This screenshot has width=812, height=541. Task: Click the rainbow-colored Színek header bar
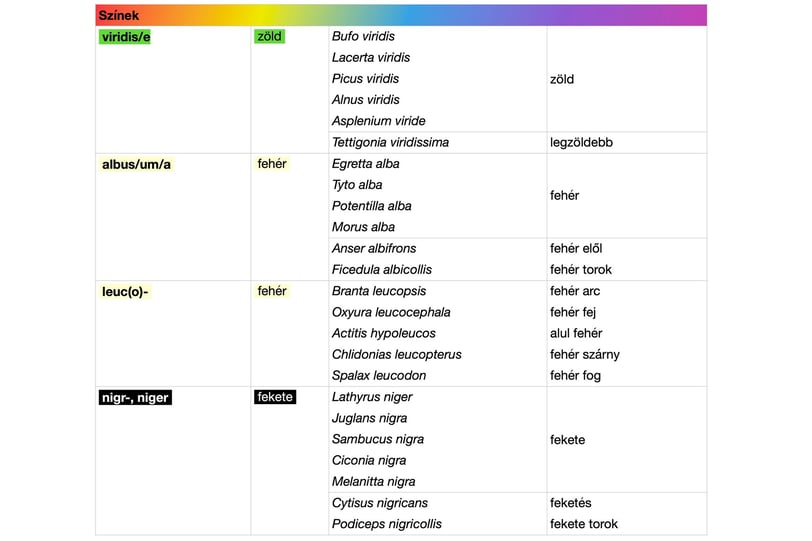[400, 15]
